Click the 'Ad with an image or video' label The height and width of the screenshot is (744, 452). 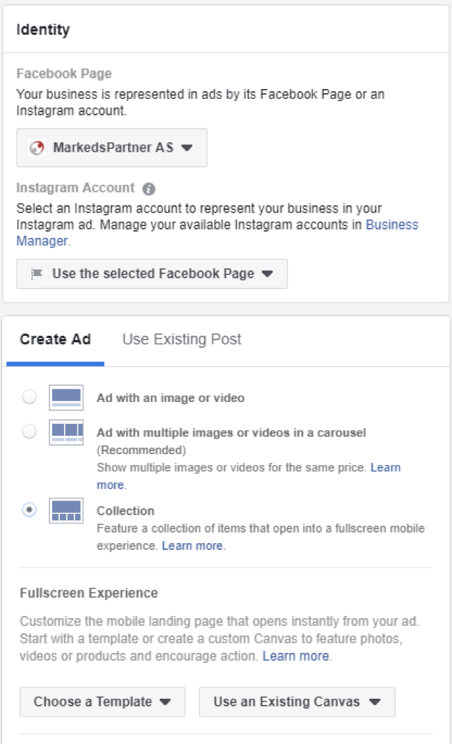coord(171,398)
